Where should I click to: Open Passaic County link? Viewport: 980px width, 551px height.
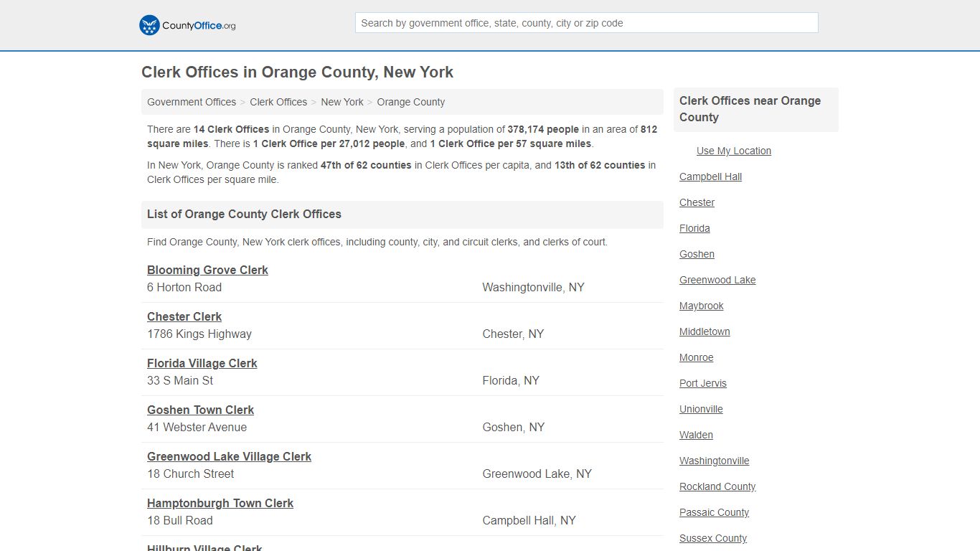714,512
